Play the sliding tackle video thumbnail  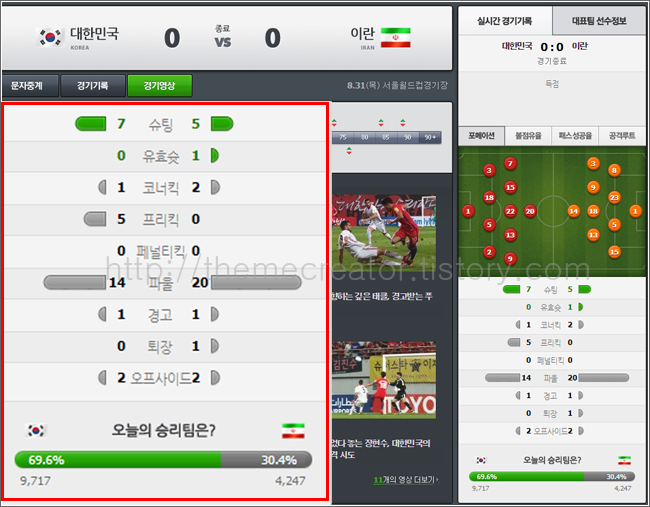click(x=383, y=230)
